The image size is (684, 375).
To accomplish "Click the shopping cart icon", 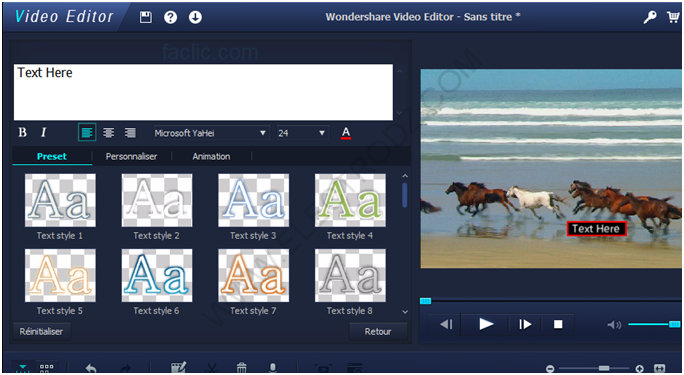I will (673, 17).
